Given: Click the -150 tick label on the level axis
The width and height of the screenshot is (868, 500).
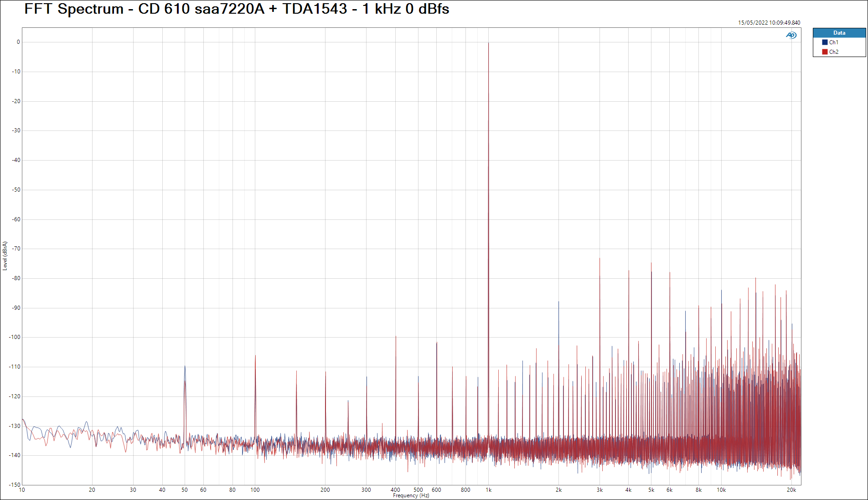Looking at the screenshot, I should [x=15, y=485].
